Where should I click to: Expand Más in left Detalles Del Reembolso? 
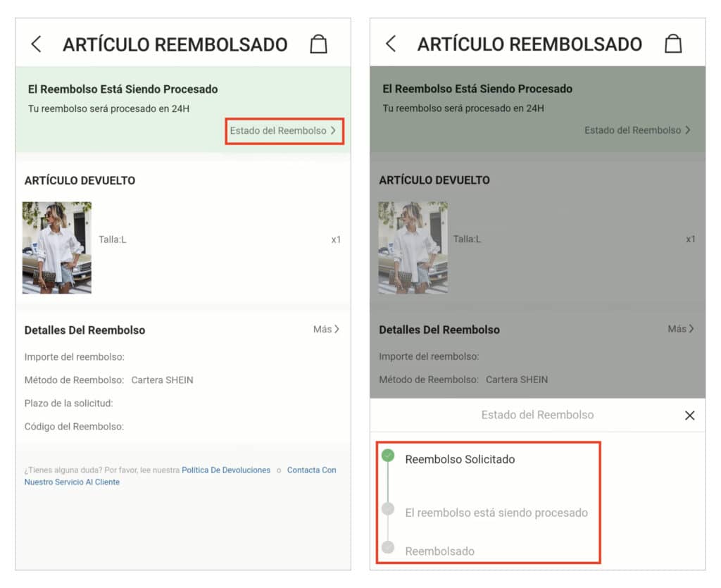pos(326,329)
